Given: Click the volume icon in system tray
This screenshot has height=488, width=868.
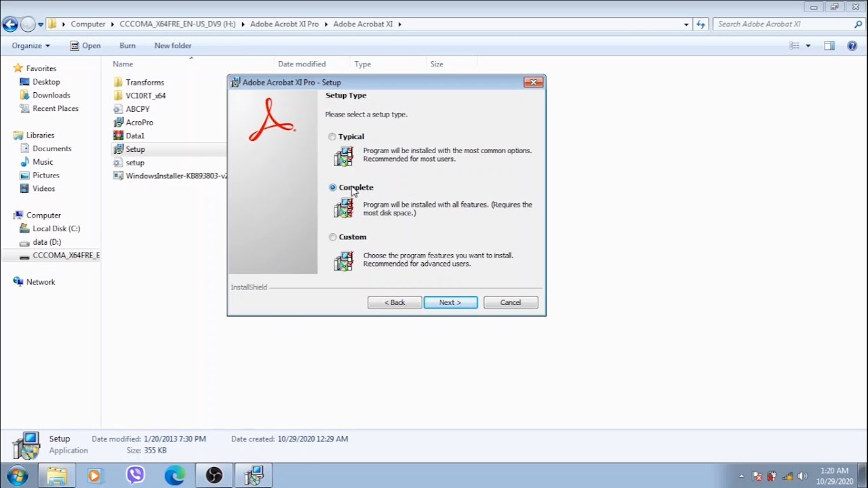Looking at the screenshot, I should point(803,476).
